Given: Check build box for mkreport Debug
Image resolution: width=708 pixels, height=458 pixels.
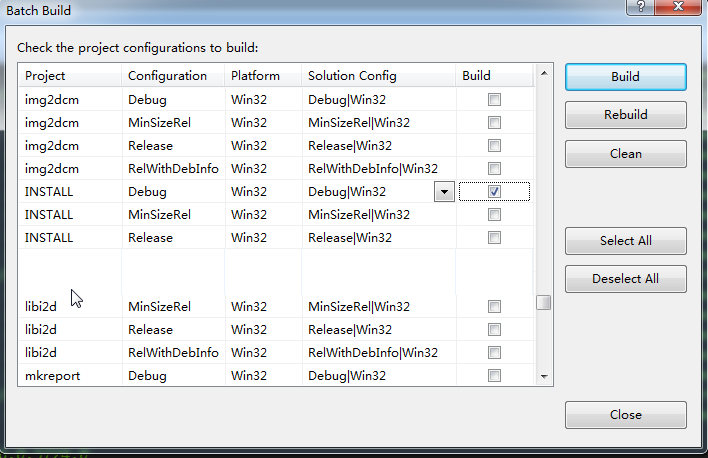Looking at the screenshot, I should (x=494, y=376).
